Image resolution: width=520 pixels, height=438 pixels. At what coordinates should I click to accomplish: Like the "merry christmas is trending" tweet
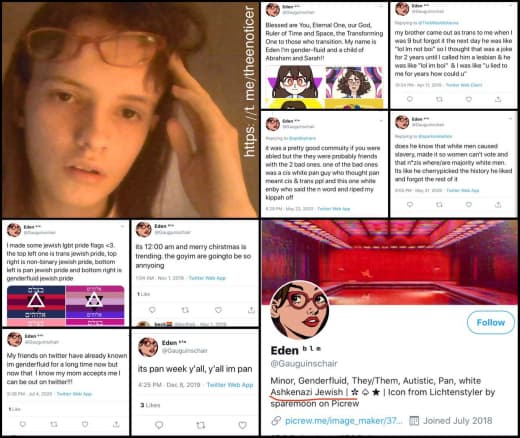tap(218, 310)
